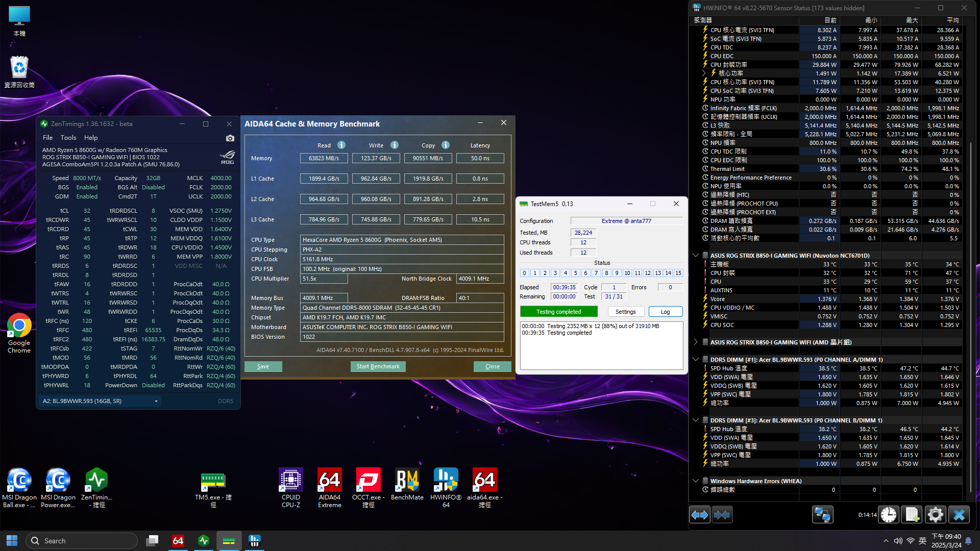Click HWiNFO 最小 column header
The image size is (980, 551).
860,20
